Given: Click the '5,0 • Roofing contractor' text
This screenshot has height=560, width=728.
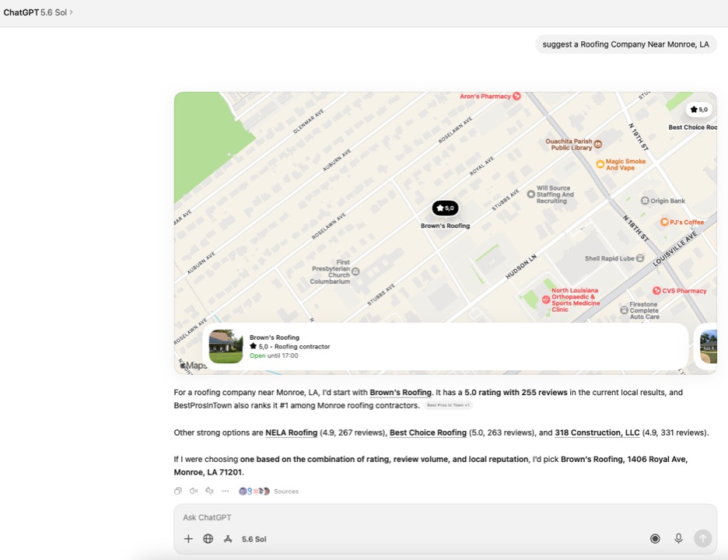Looking at the screenshot, I should [x=289, y=346].
